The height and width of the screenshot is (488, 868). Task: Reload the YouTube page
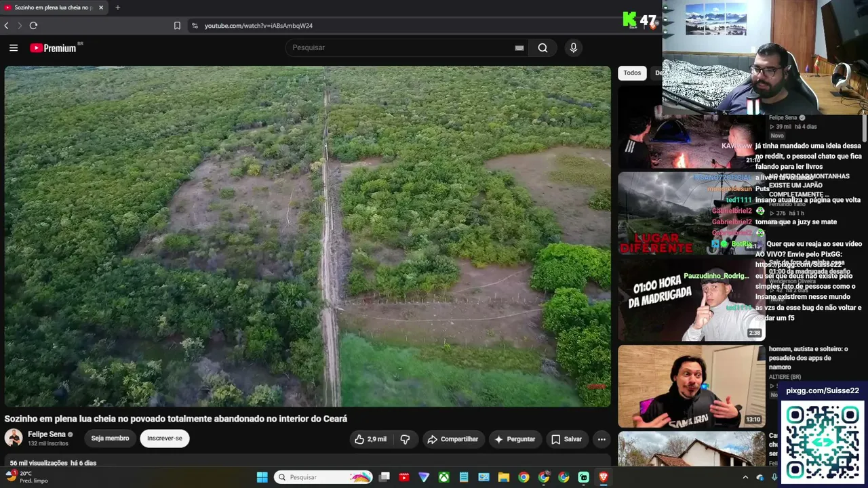pyautogui.click(x=33, y=26)
